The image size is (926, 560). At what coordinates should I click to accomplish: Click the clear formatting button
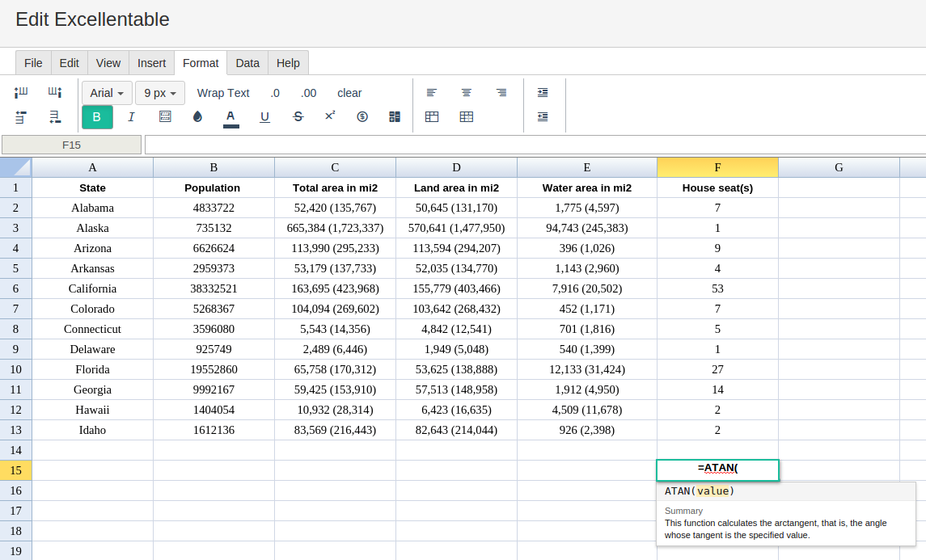point(349,93)
